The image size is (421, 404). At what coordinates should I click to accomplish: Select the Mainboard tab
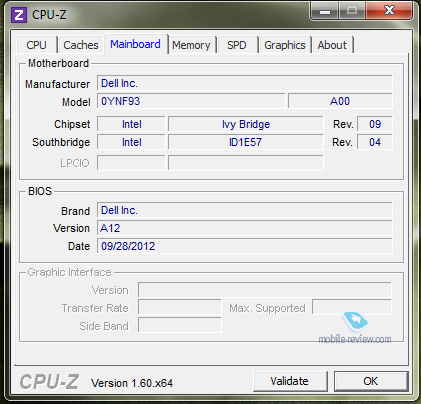pyautogui.click(x=135, y=44)
